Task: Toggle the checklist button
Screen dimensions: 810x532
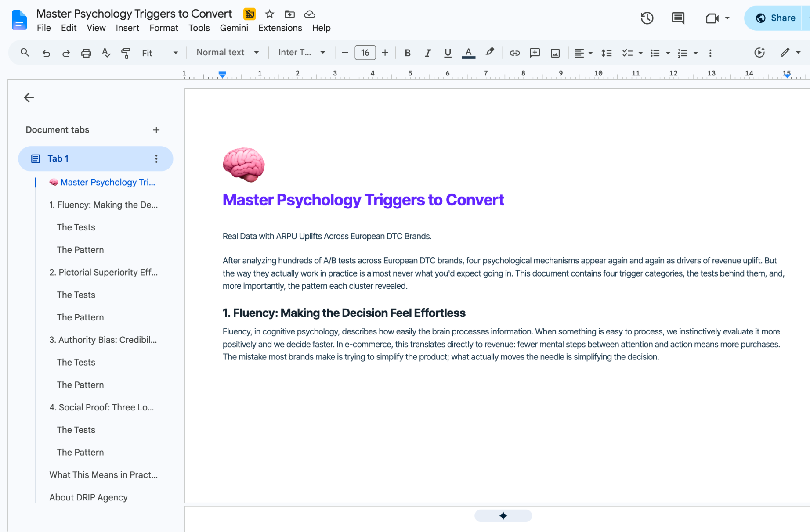Action: [627, 53]
